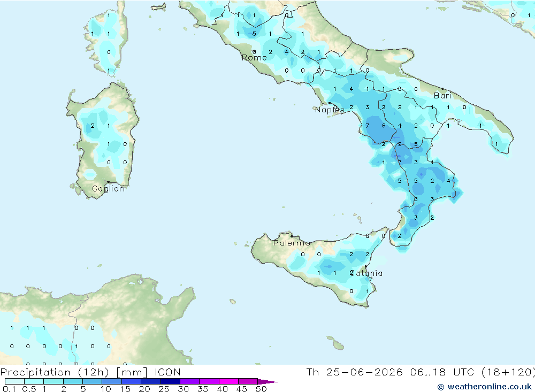Select the 5–10 mm legend color swatch

[x=93, y=381]
